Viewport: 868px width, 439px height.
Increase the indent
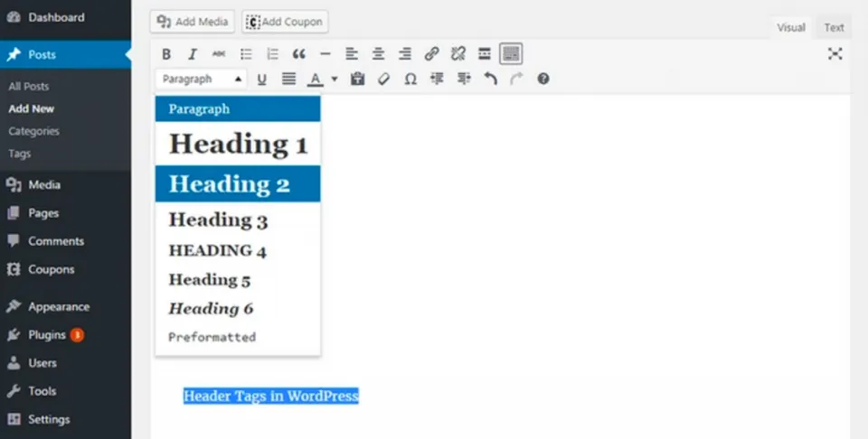[x=463, y=79]
